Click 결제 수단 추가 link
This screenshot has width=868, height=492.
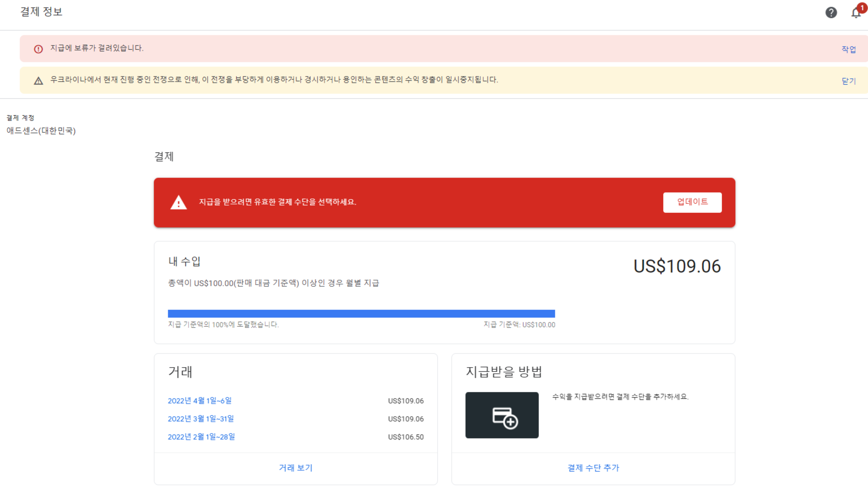coord(593,468)
